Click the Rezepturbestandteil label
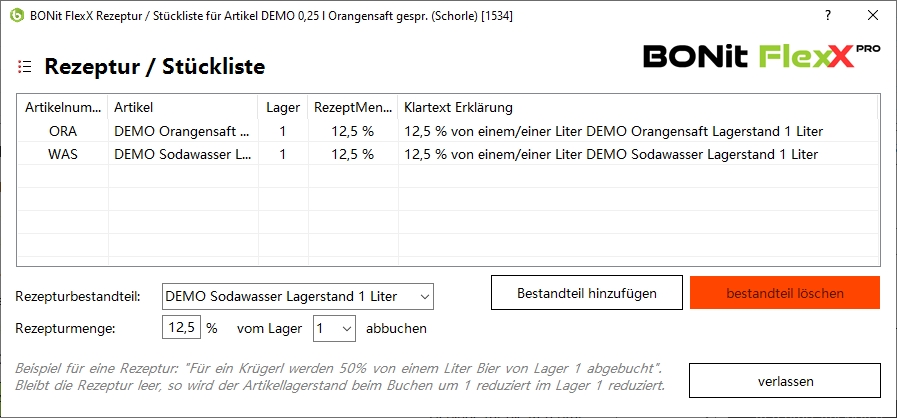 [78, 297]
